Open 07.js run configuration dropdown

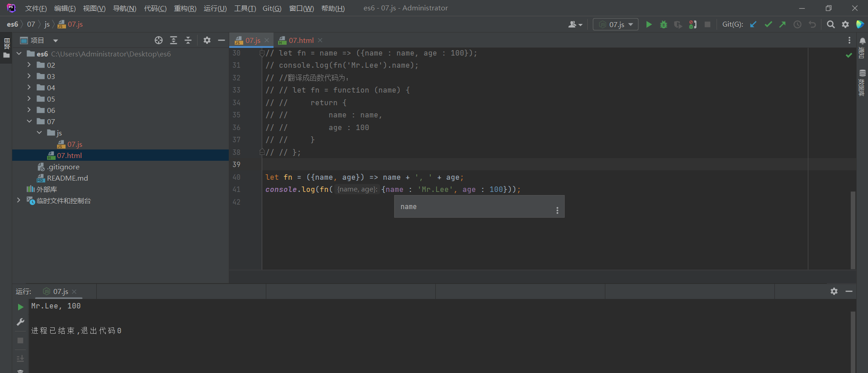coord(616,24)
